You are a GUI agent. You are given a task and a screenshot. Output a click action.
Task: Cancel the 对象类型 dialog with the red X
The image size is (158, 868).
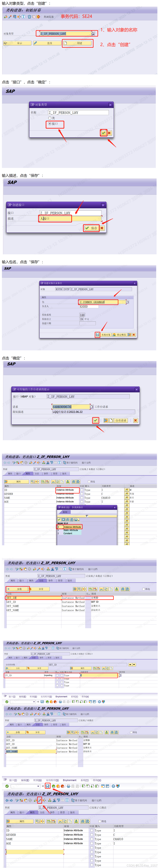click(109, 133)
